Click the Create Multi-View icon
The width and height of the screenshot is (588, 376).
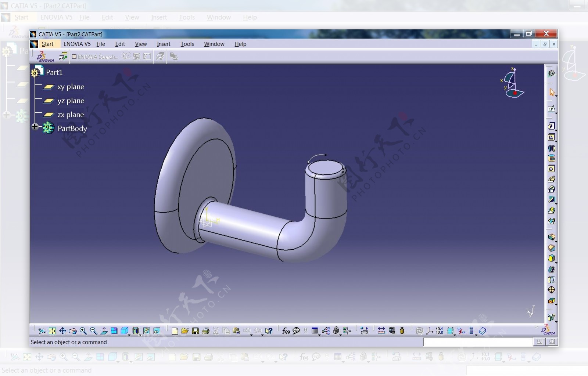(x=114, y=331)
